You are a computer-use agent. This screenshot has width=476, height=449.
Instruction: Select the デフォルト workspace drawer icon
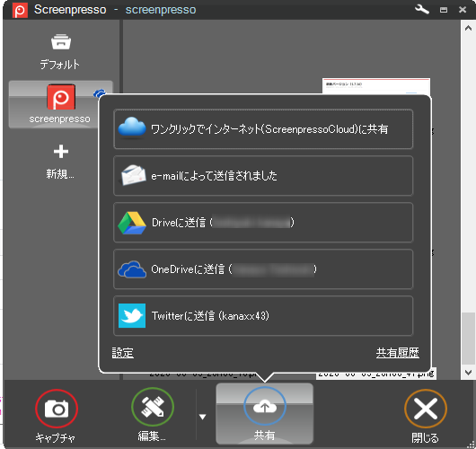(61, 42)
